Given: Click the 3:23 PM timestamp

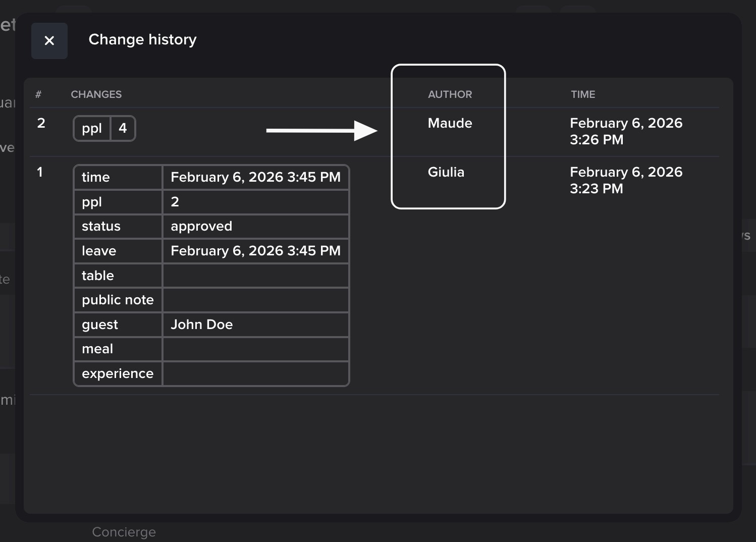Looking at the screenshot, I should tap(596, 189).
